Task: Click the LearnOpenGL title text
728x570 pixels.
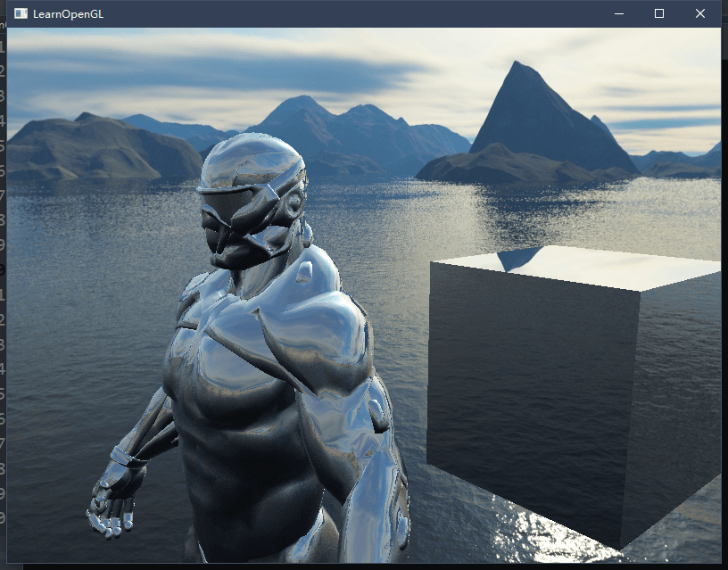Action: click(68, 14)
